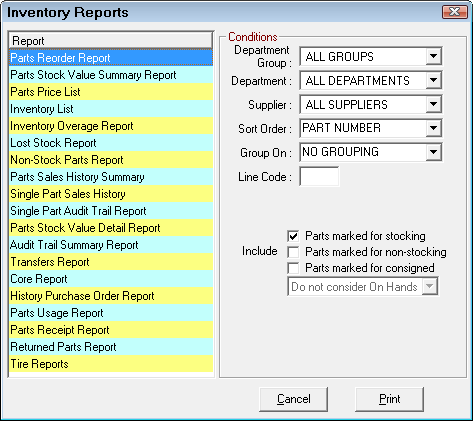Click the Line Code input field
The width and height of the screenshot is (473, 421).
[x=319, y=176]
